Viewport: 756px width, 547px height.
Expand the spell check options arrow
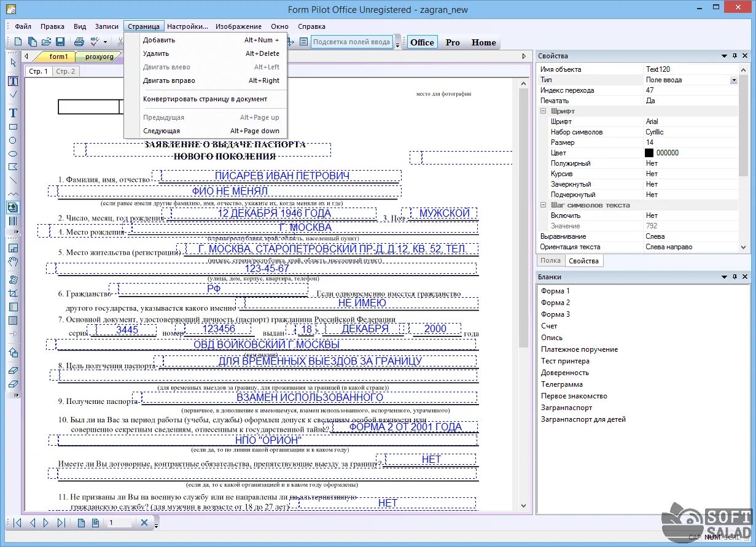(x=106, y=42)
